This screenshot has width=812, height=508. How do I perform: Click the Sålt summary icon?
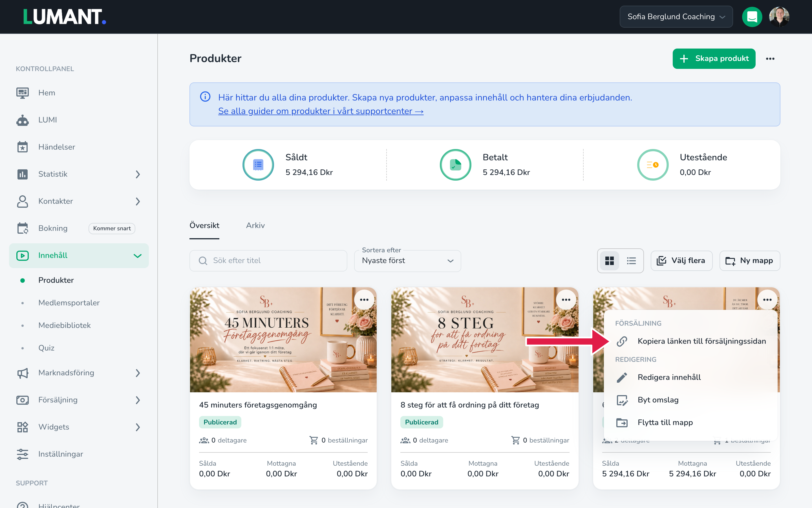[258, 165]
